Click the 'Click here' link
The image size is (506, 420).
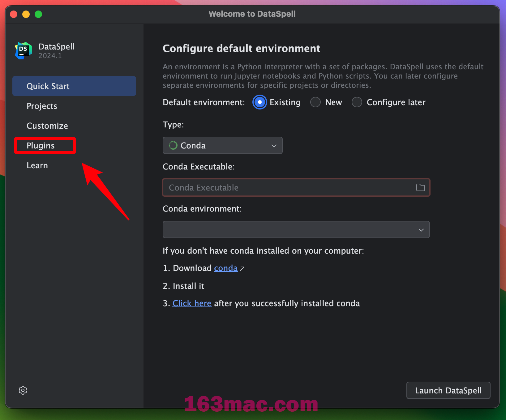(x=192, y=303)
